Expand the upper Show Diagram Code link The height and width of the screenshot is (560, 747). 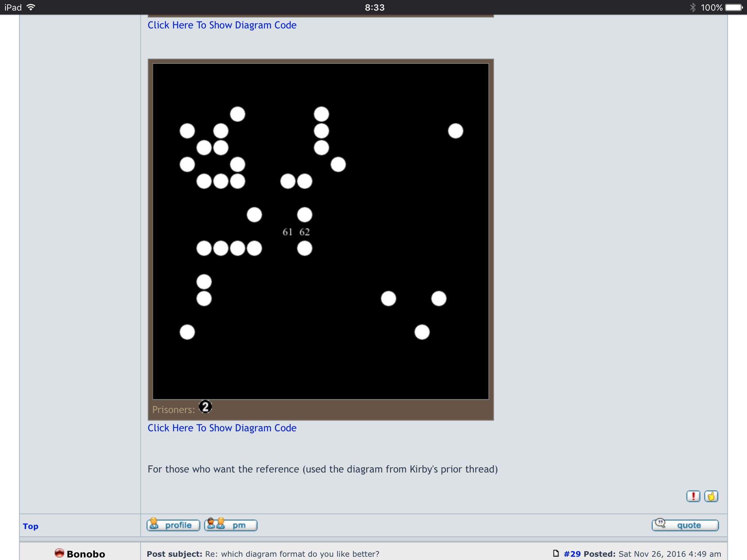point(222,25)
